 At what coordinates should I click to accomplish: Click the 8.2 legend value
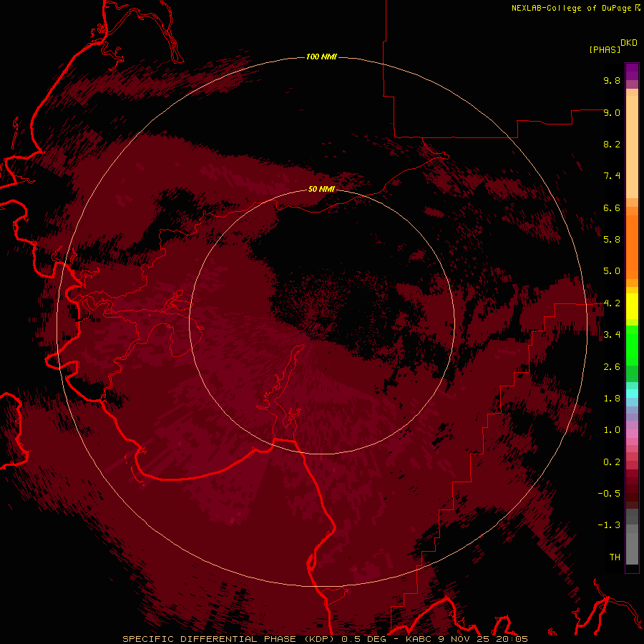[612, 144]
